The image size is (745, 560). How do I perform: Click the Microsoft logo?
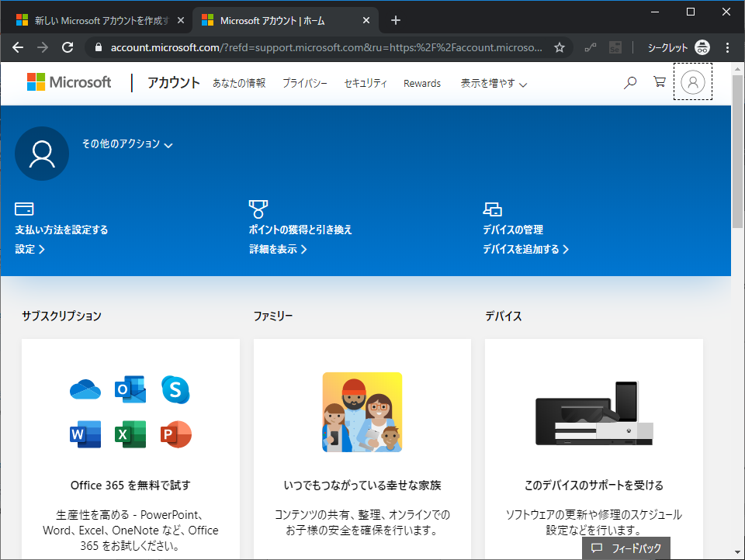tap(69, 82)
